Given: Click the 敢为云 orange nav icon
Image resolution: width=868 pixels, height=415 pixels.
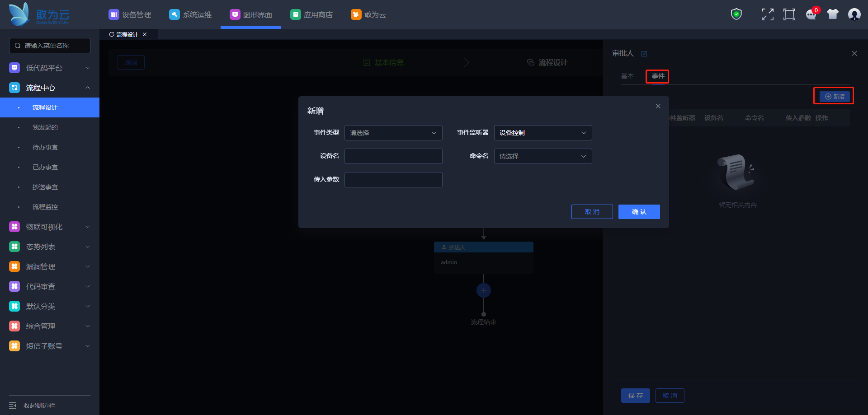Looking at the screenshot, I should pos(356,14).
